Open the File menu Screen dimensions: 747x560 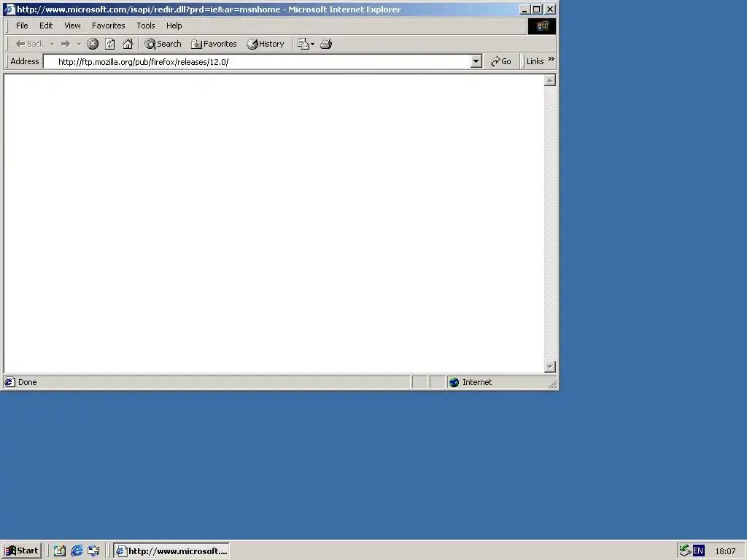tap(22, 26)
